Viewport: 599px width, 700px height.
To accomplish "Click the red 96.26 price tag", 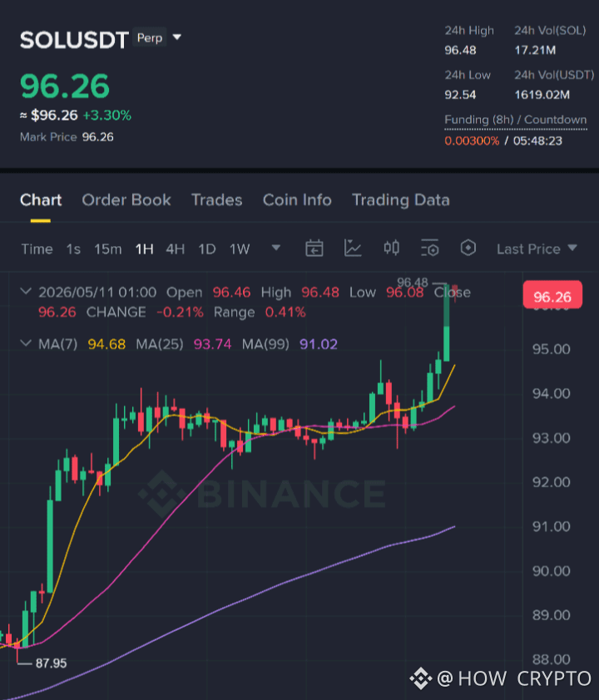I will coord(552,294).
